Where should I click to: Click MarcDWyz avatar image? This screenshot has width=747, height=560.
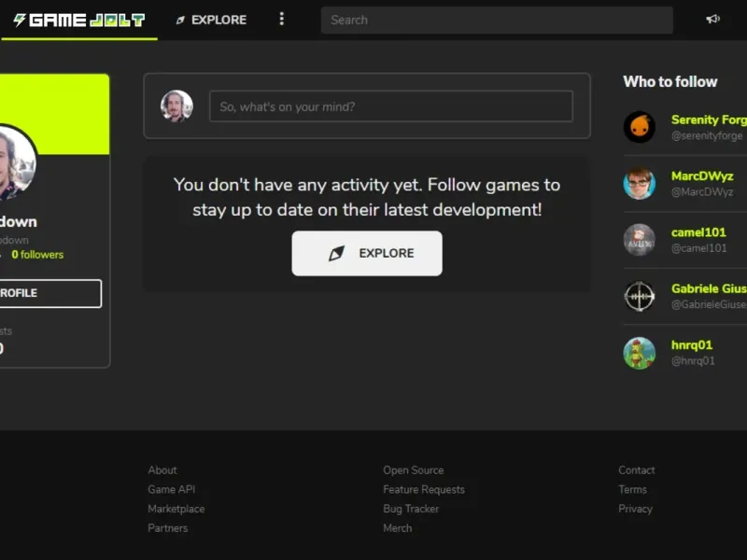(640, 183)
